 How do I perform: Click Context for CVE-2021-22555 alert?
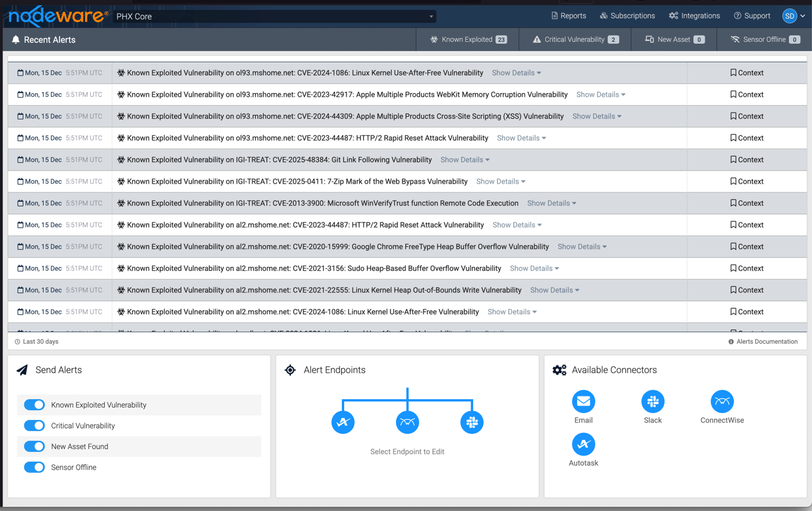tap(747, 290)
